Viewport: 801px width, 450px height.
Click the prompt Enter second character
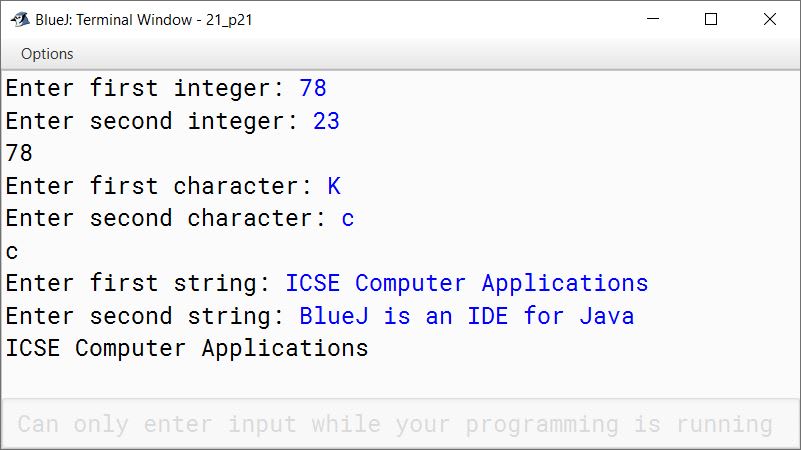click(x=165, y=219)
